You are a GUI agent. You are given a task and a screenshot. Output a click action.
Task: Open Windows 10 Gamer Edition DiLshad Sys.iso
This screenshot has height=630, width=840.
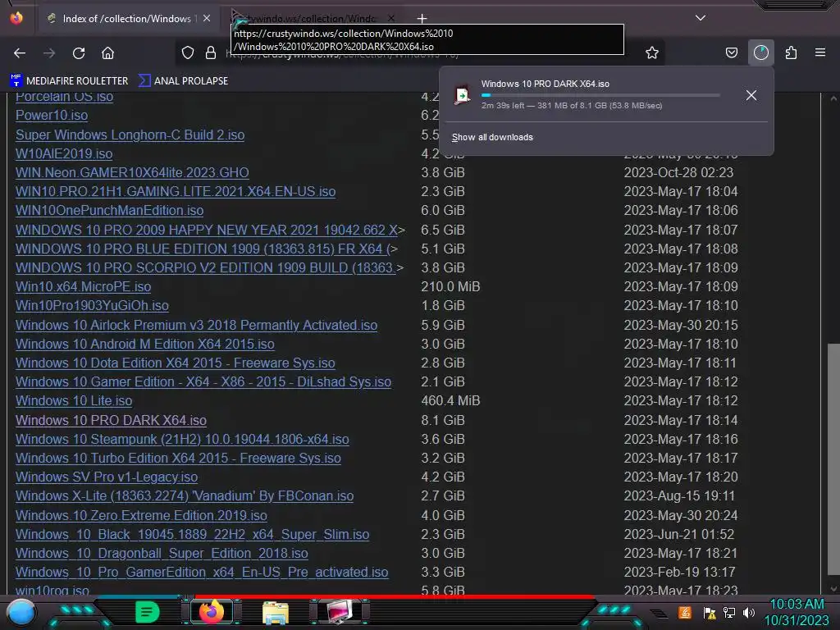tap(203, 381)
